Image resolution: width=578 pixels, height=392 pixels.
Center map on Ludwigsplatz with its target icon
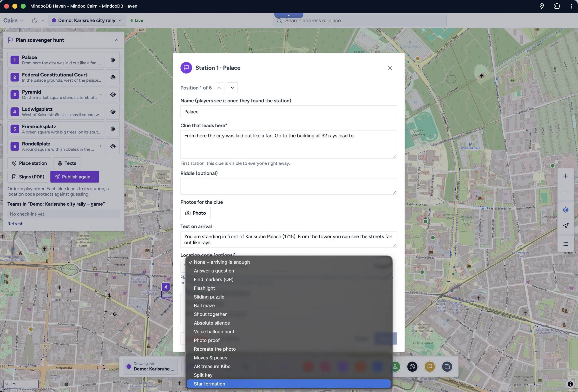click(113, 112)
